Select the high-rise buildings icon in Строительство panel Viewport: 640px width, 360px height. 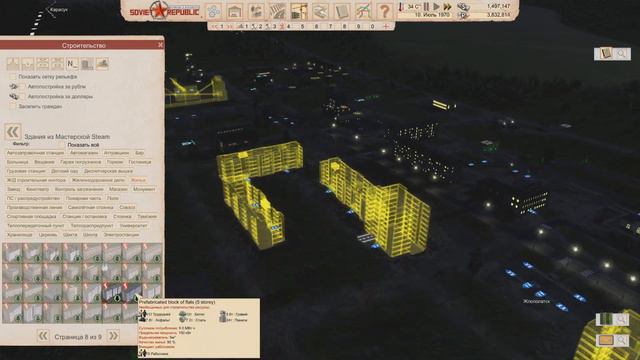[x=87, y=64]
